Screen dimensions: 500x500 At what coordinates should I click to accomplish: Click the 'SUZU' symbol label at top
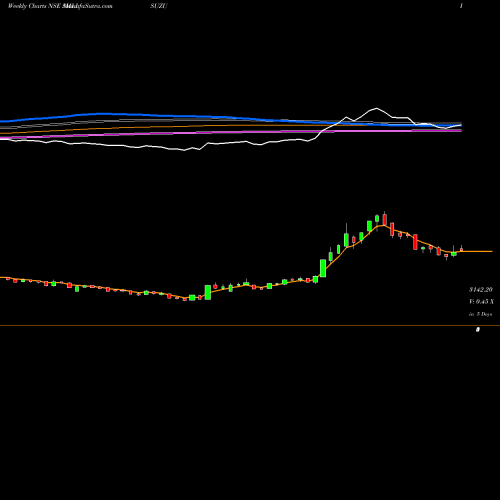(159, 6)
